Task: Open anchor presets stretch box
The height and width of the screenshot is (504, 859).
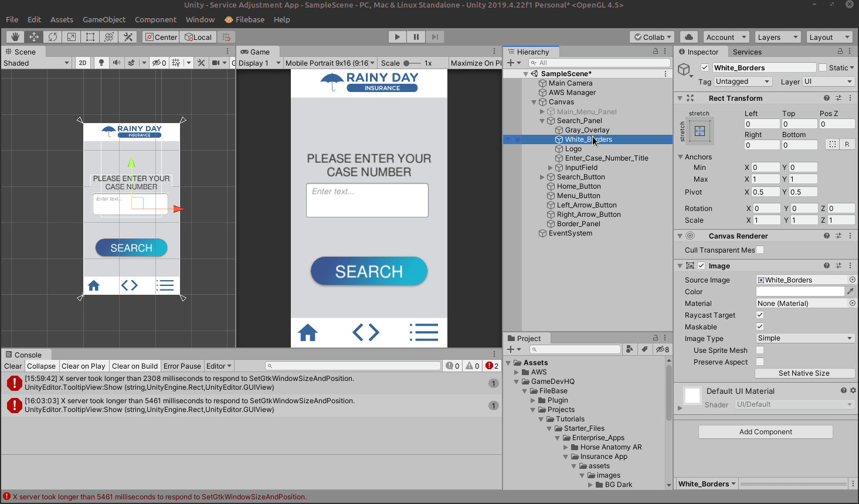Action: (700, 131)
